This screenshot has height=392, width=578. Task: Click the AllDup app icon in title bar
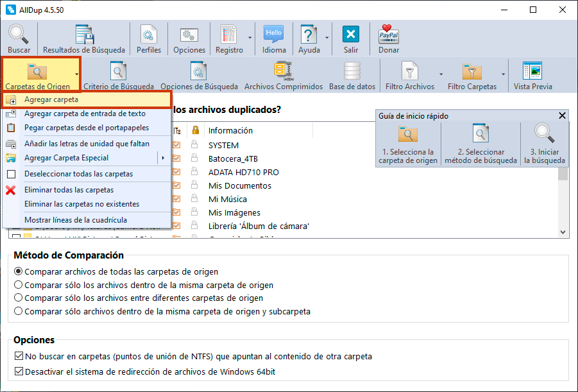[11, 10]
